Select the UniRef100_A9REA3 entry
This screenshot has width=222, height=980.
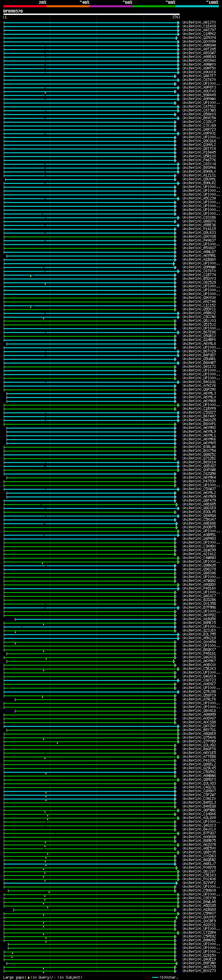click(x=199, y=57)
